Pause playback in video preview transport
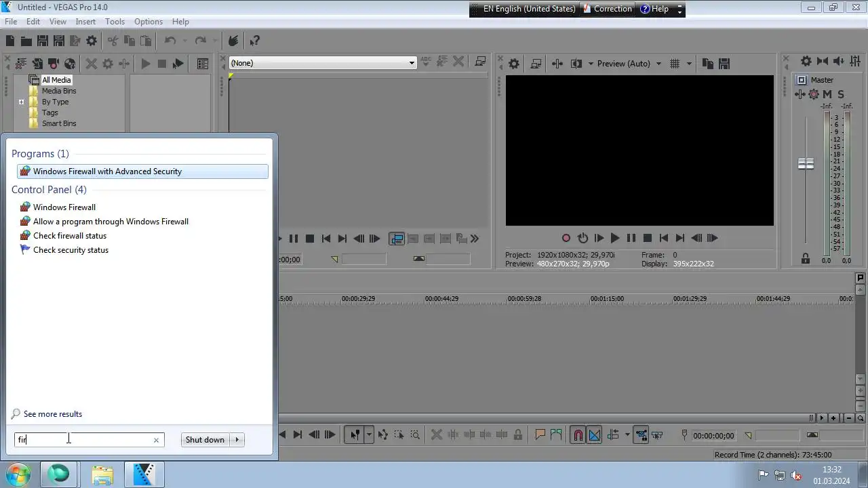Viewport: 868px width, 488px height. coord(631,238)
